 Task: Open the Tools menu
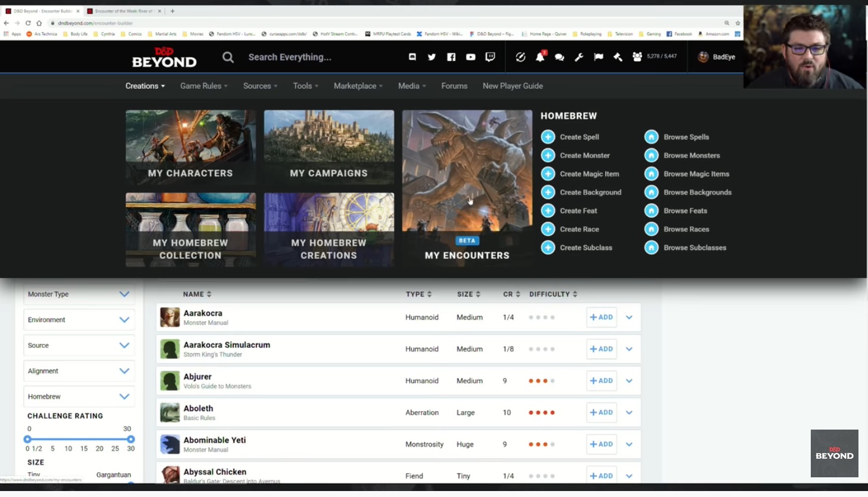305,86
